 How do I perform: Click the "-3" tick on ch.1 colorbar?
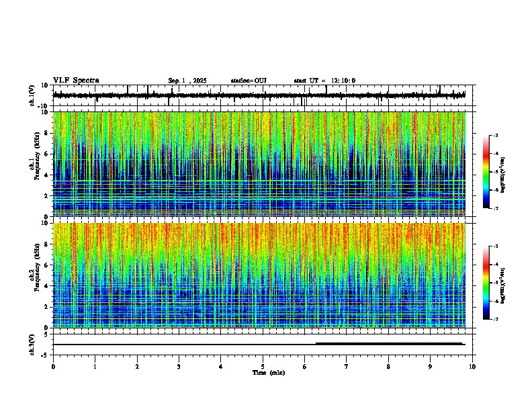click(496, 135)
